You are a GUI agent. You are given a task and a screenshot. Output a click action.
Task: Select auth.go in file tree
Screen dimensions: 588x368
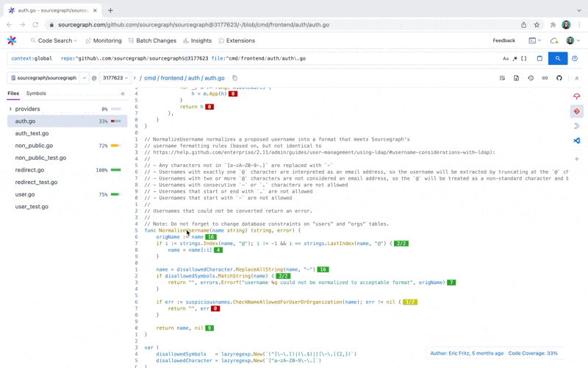click(x=67, y=121)
